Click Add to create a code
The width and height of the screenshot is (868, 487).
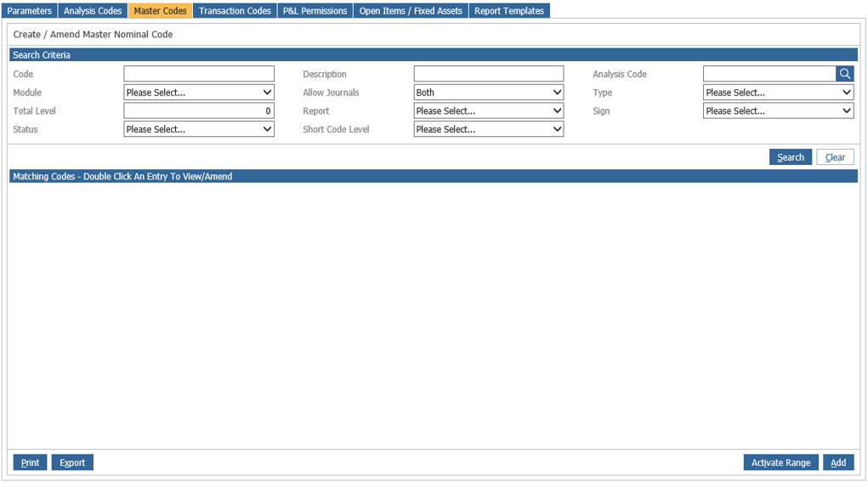pyautogui.click(x=838, y=462)
